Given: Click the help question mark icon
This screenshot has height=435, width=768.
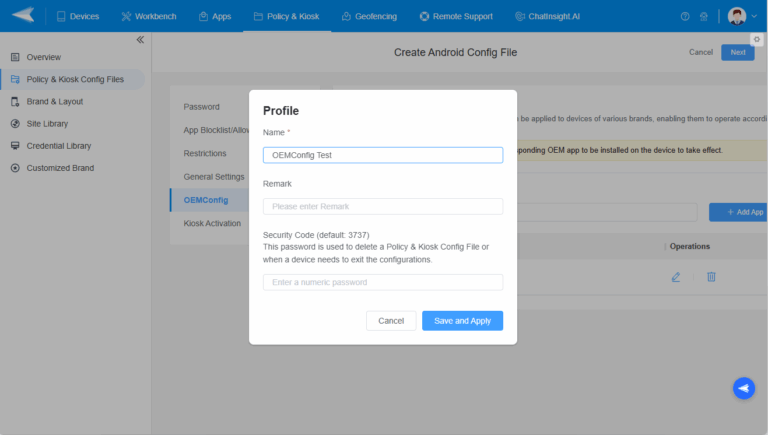Looking at the screenshot, I should 685,16.
